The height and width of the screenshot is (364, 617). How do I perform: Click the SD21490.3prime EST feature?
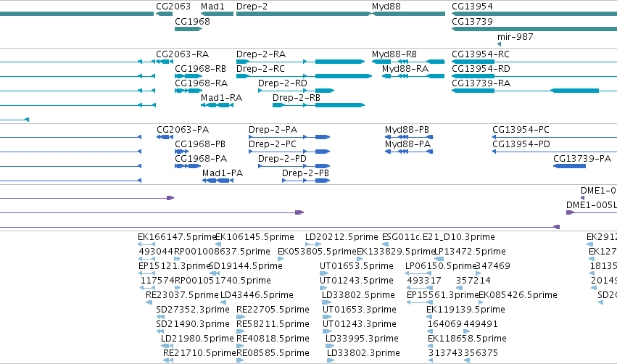pyautogui.click(x=160, y=331)
